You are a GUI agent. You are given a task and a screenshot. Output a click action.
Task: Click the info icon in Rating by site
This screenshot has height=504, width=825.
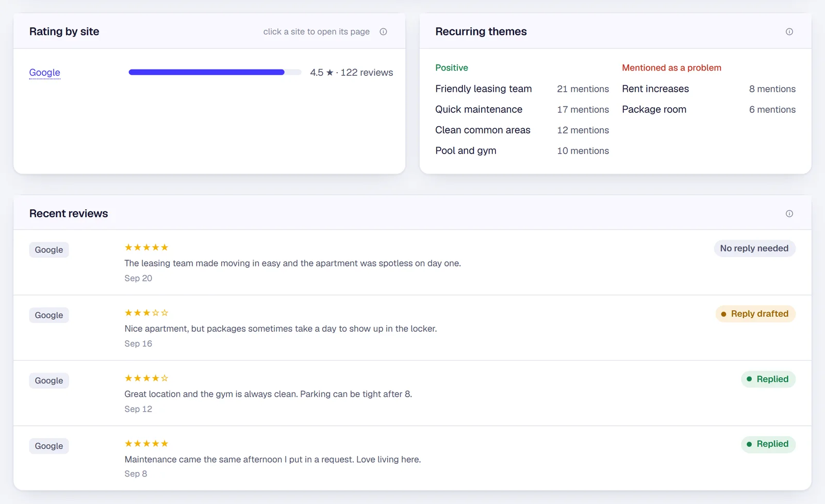click(x=383, y=31)
